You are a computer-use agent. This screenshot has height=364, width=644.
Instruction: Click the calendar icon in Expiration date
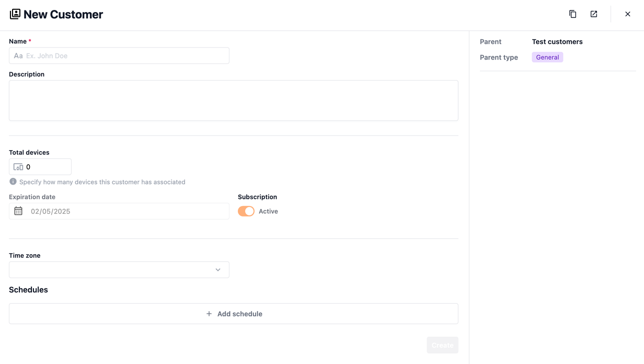click(x=18, y=211)
